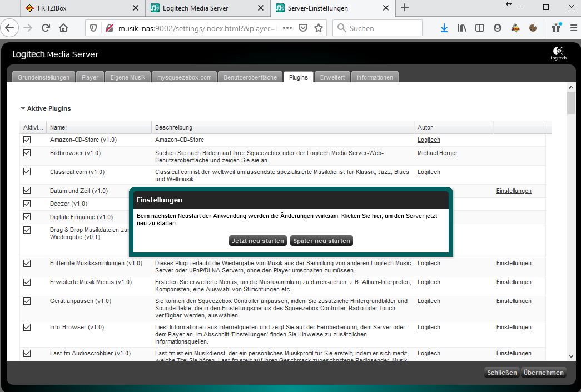Open Einstellungen link for Entfernte Musiksammlungen

[x=514, y=263]
